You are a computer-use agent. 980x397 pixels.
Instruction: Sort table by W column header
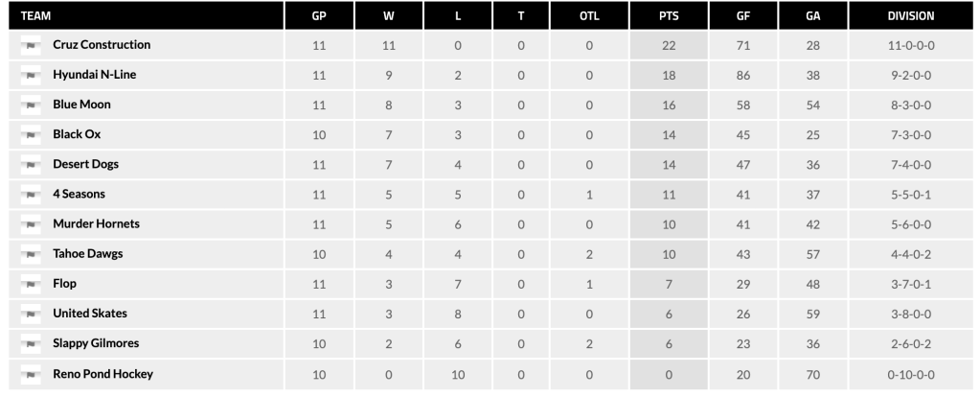pos(389,16)
